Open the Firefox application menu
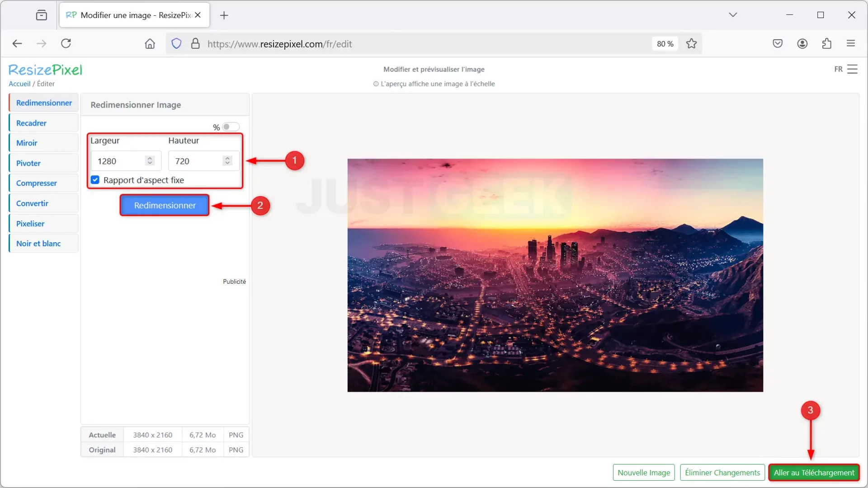The height and width of the screenshot is (488, 868). [851, 43]
